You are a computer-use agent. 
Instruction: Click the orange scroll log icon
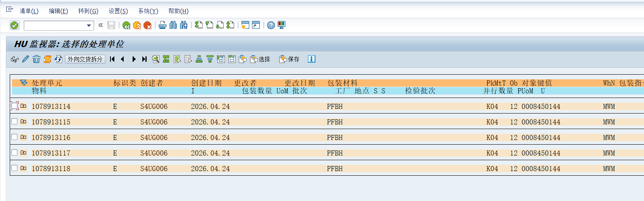[x=47, y=59]
